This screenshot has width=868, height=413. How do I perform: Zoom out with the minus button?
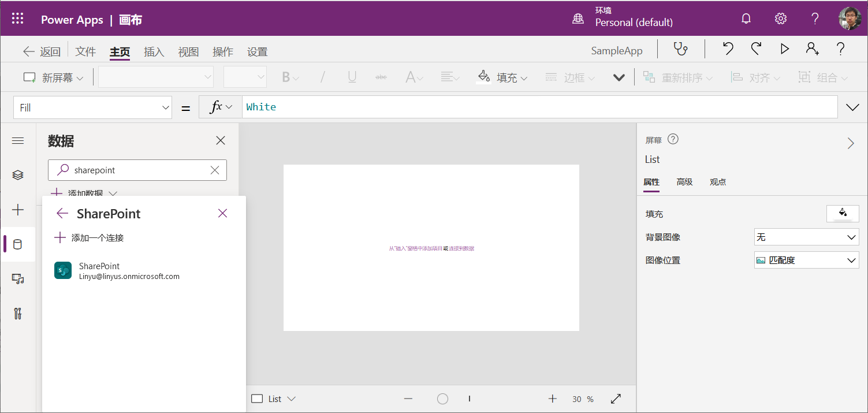pos(408,399)
